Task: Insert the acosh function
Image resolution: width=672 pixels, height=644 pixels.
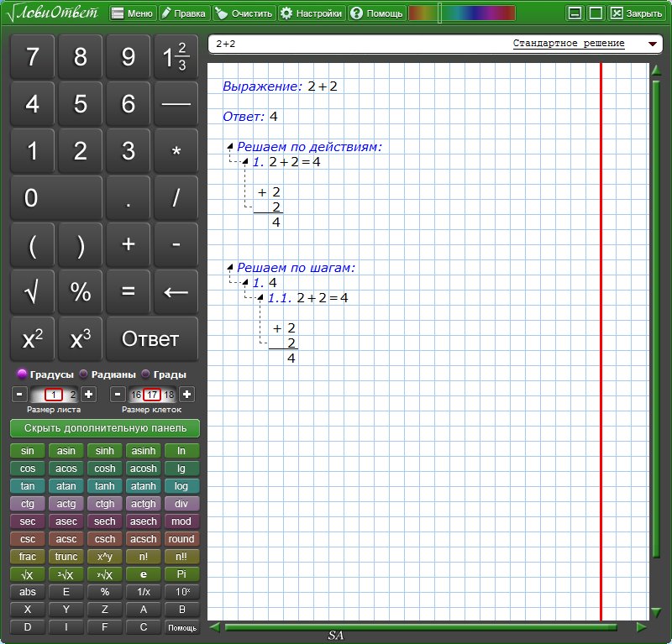Action: click(x=143, y=469)
